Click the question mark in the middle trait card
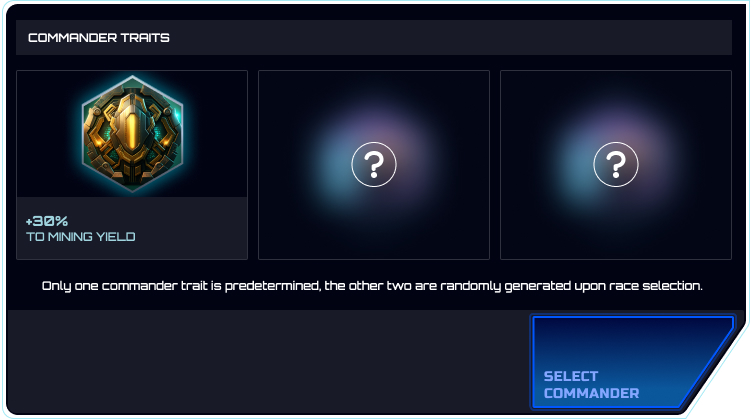This screenshot has width=752, height=420. pyautogui.click(x=374, y=164)
